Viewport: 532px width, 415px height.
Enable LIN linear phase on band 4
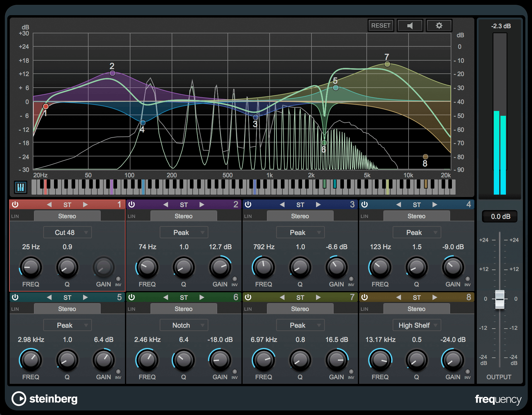[x=365, y=216]
